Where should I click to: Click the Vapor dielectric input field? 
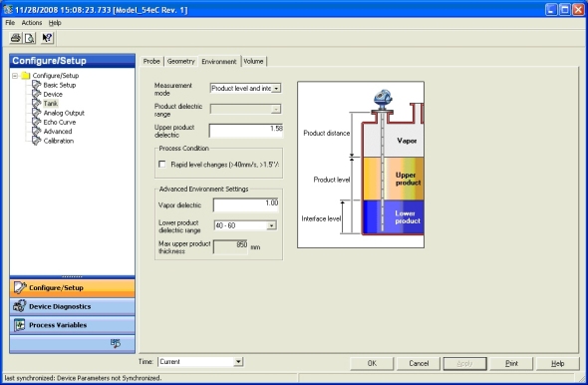[246, 204]
